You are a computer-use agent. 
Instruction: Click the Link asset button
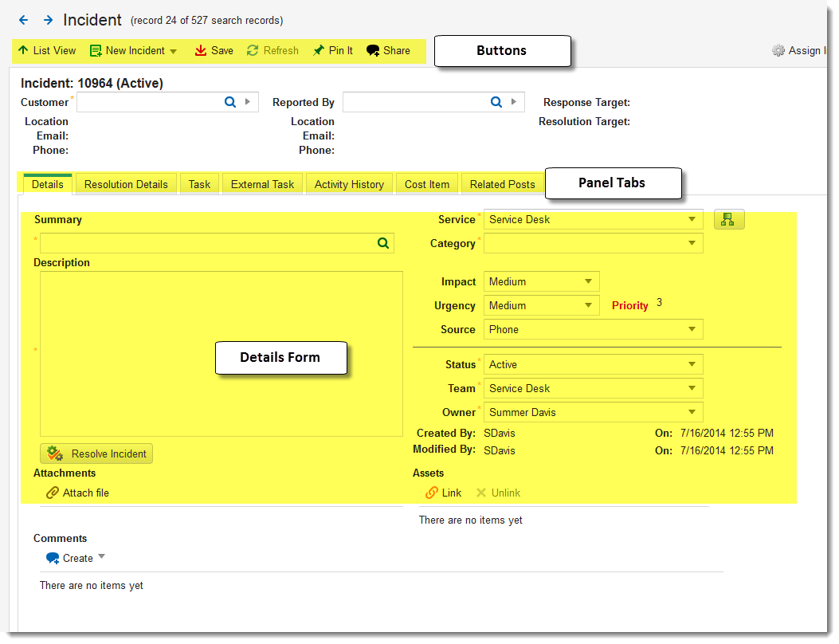tap(443, 493)
